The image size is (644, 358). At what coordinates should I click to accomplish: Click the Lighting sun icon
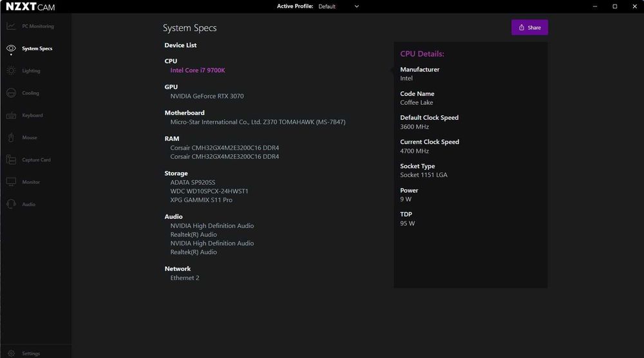tap(11, 71)
